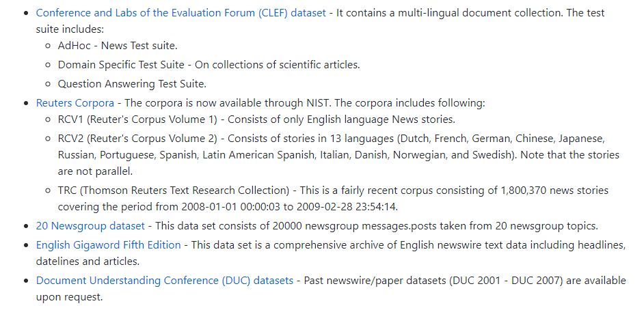Click the TRC Thomson Reuters Text Research Collection text

174,191
